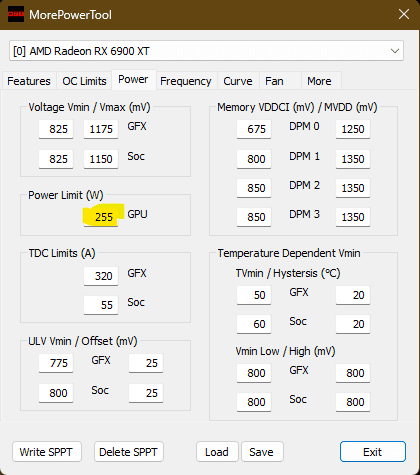The height and width of the screenshot is (475, 420).
Task: Open the Frequency tab
Action: pos(186,81)
